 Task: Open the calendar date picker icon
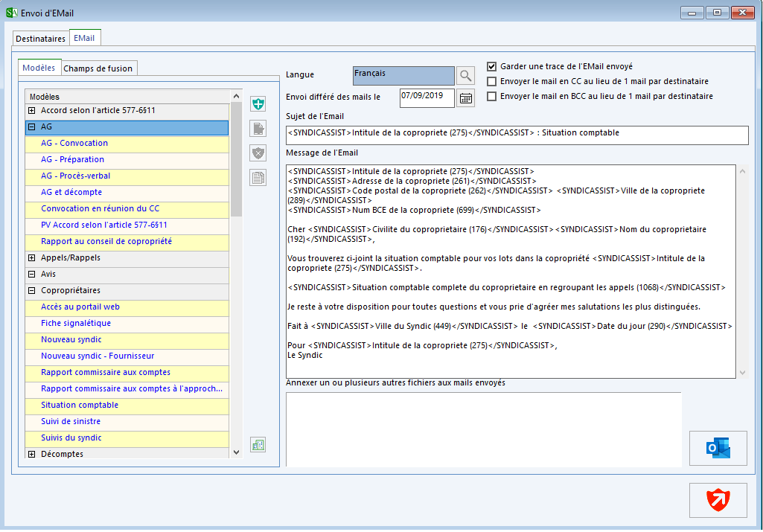(465, 98)
